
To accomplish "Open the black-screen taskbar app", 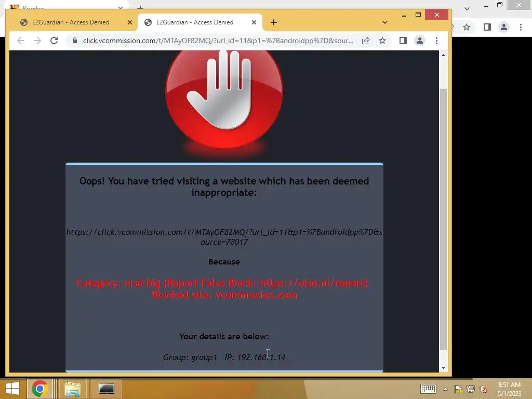I will click(x=106, y=389).
